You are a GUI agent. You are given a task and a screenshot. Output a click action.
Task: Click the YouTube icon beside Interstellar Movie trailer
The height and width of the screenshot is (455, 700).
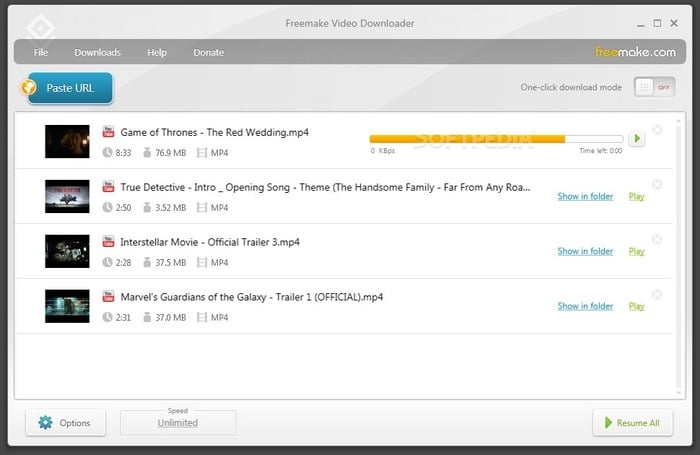coord(108,242)
